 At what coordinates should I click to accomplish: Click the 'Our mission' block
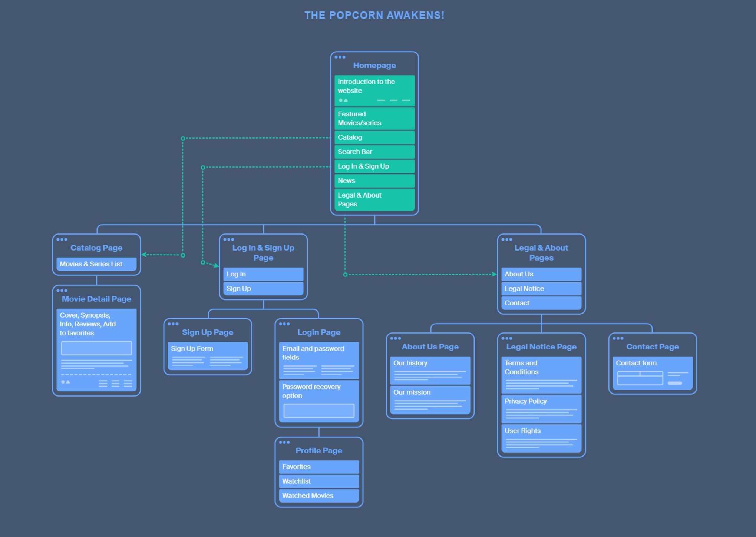click(430, 400)
